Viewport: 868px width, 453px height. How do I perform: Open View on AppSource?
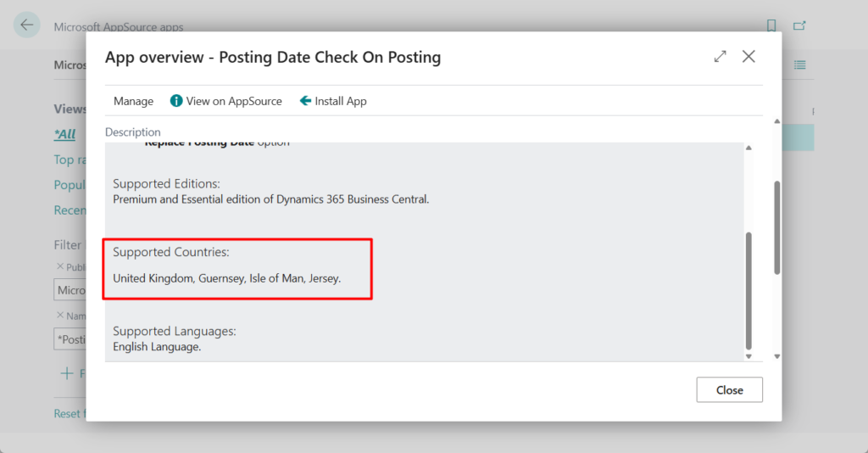(x=225, y=101)
